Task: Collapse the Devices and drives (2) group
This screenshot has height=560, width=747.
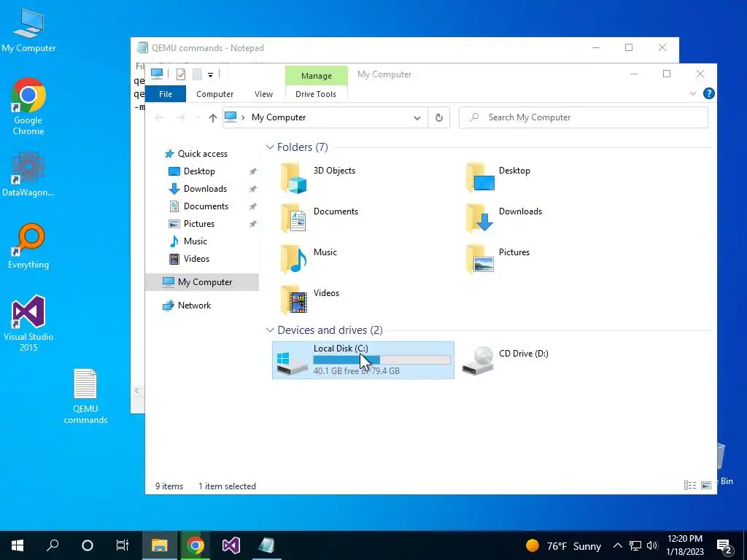Action: click(x=270, y=330)
